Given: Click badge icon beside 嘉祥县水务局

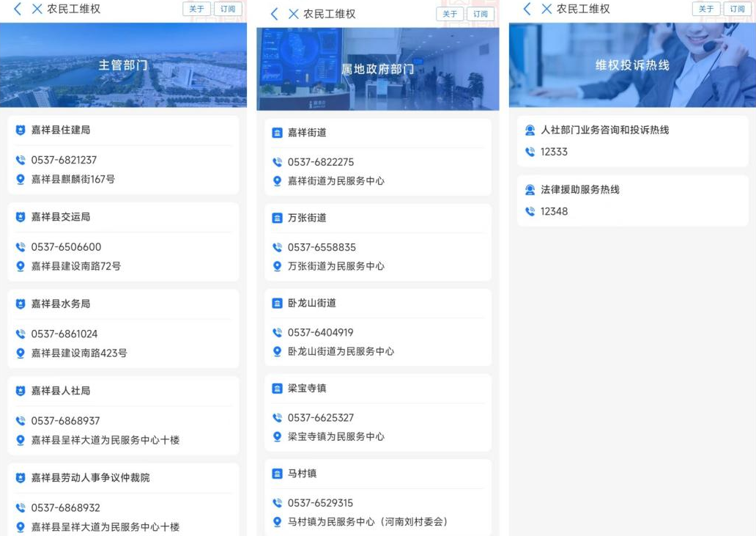Looking at the screenshot, I should (x=21, y=304).
